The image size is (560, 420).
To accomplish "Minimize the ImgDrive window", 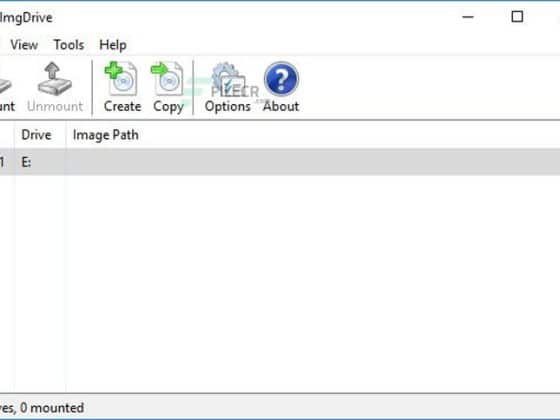I will click(468, 17).
